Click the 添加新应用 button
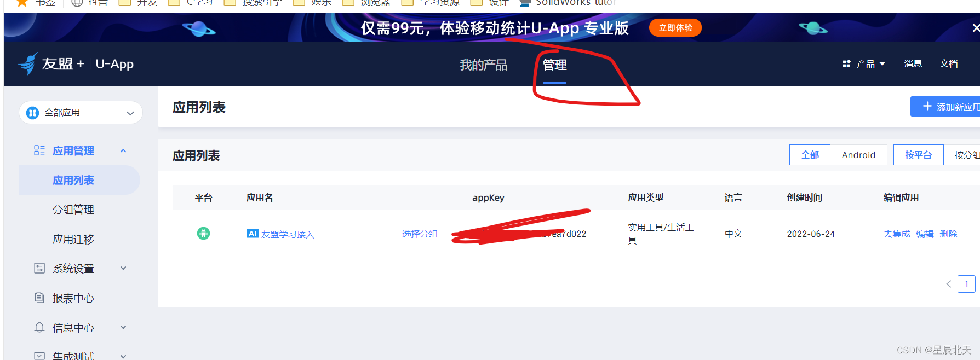This screenshot has width=980, height=360. click(945, 107)
